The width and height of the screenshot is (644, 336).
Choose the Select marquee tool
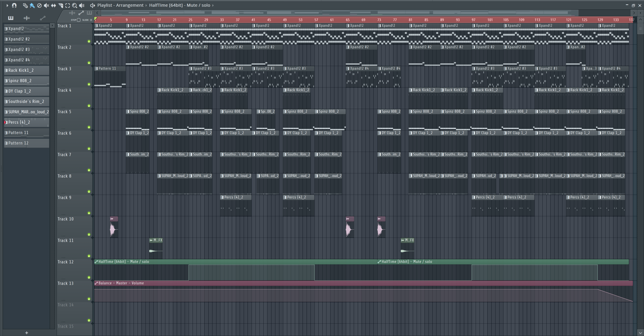click(x=67, y=5)
